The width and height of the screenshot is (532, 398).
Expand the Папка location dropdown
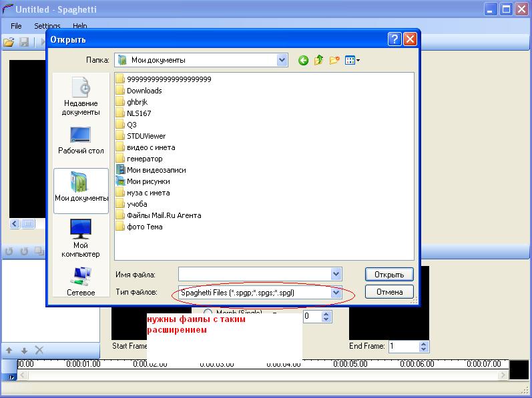pos(282,60)
